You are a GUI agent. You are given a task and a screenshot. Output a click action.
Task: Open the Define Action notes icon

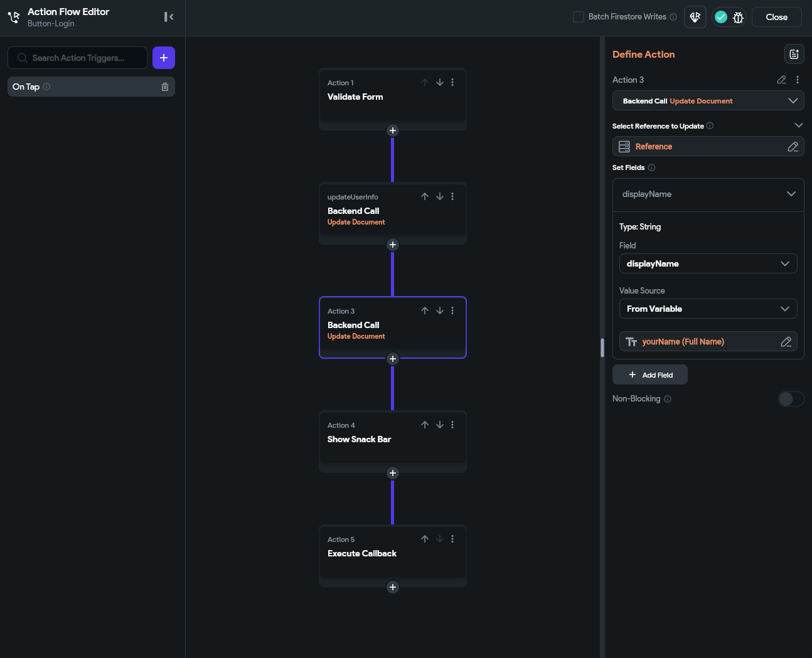pyautogui.click(x=794, y=54)
